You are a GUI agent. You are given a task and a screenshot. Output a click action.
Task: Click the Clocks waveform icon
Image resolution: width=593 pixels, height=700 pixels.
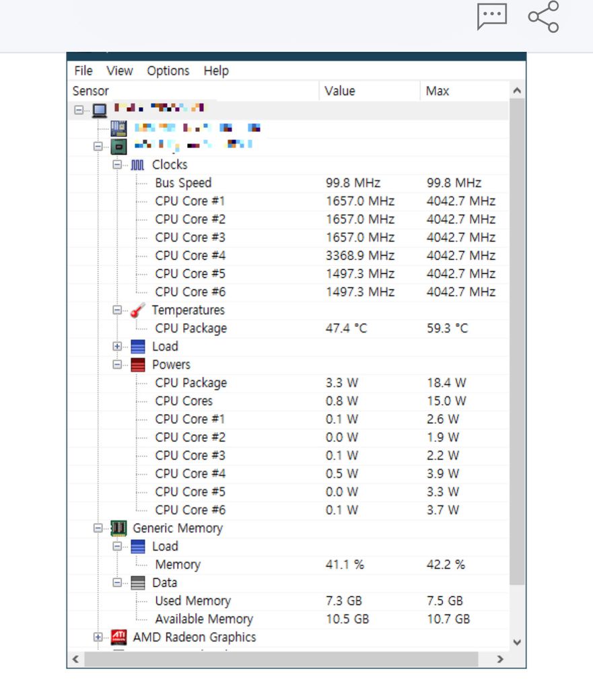[137, 165]
